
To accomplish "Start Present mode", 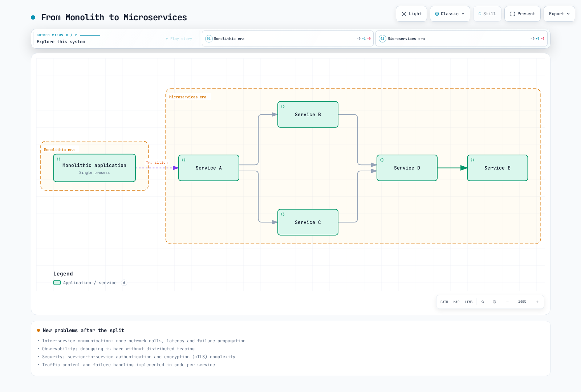I will coord(523,14).
